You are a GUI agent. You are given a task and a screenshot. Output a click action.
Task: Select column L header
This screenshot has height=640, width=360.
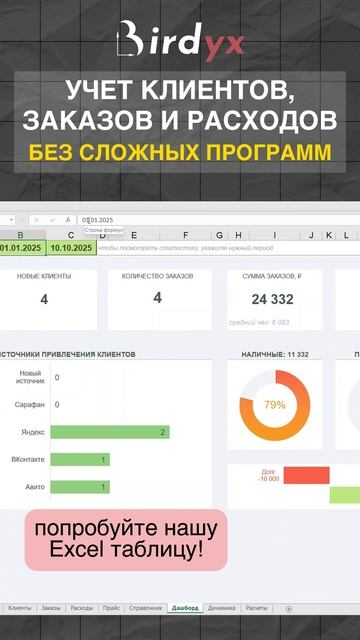[x=346, y=235]
